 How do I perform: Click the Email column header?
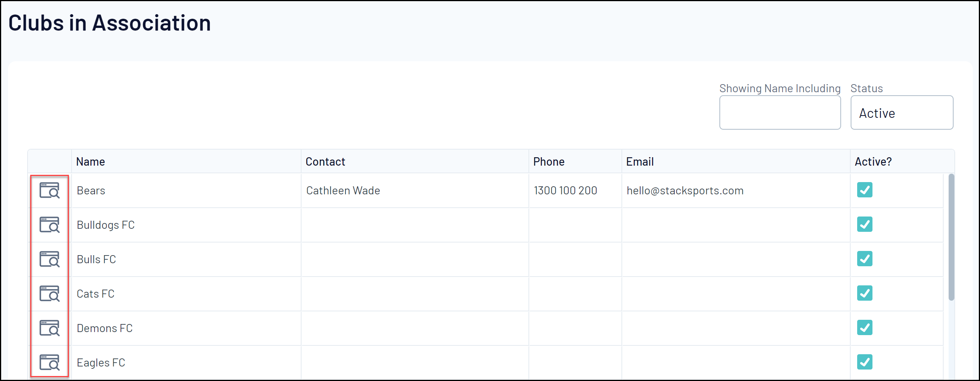tap(640, 161)
